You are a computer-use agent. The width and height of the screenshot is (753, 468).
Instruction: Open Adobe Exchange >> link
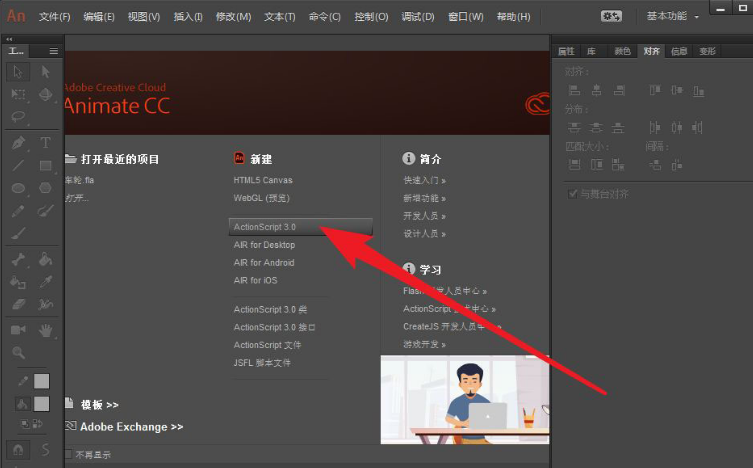click(x=131, y=427)
